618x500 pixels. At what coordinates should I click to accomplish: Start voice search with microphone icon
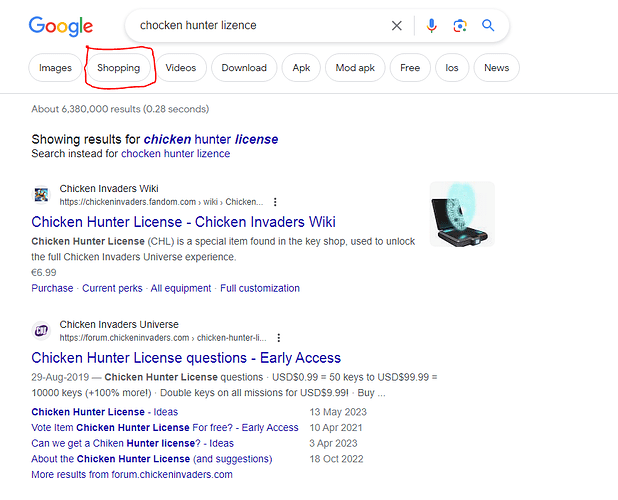pyautogui.click(x=431, y=25)
